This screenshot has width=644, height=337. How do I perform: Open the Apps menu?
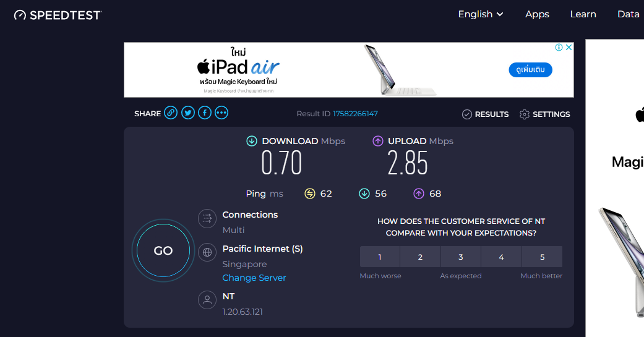[x=537, y=14]
